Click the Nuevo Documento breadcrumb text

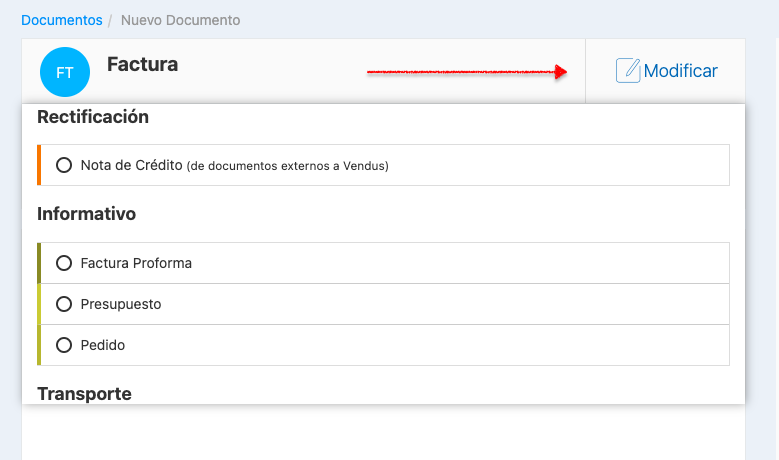[x=180, y=20]
